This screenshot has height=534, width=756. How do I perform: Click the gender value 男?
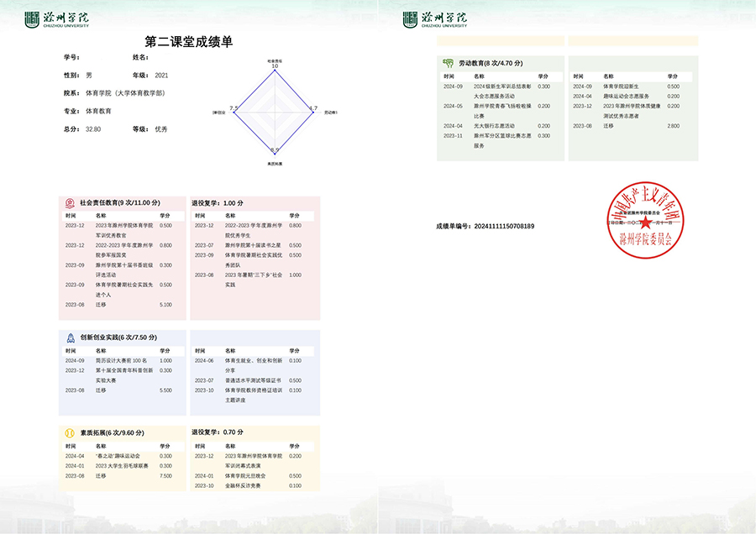click(x=89, y=76)
